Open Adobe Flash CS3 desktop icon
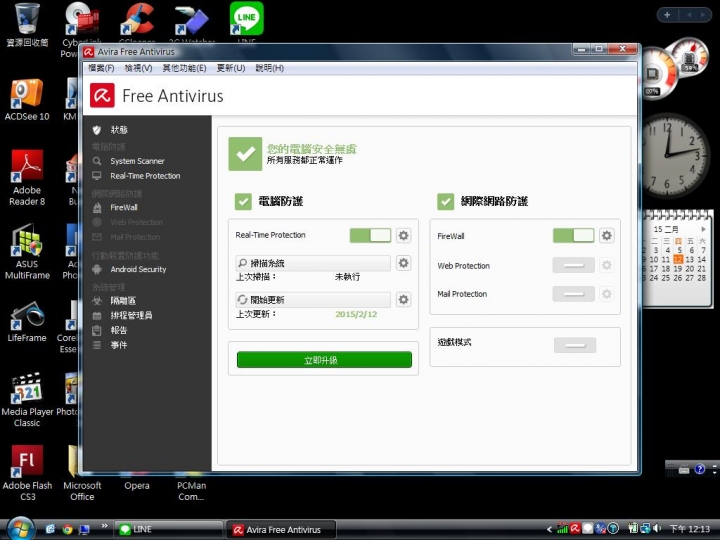Screen dimensions: 720x540 click(27, 473)
